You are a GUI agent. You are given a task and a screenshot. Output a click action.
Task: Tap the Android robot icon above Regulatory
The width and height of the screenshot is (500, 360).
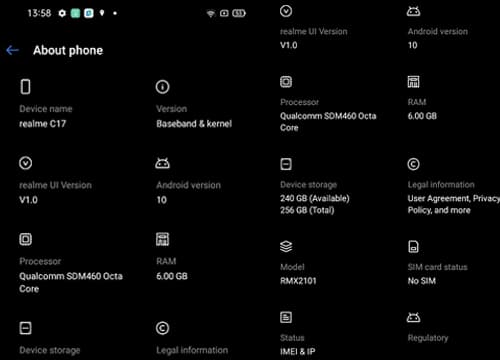[x=413, y=317]
